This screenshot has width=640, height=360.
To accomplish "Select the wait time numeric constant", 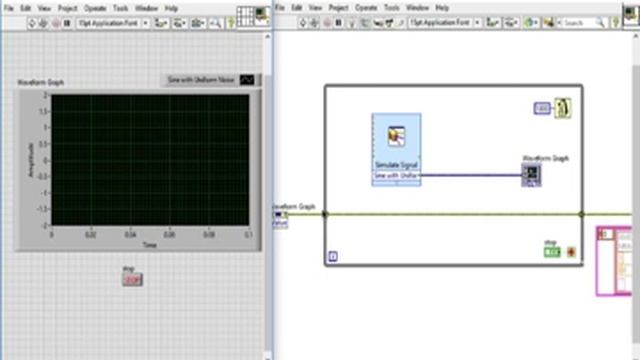I will point(542,108).
